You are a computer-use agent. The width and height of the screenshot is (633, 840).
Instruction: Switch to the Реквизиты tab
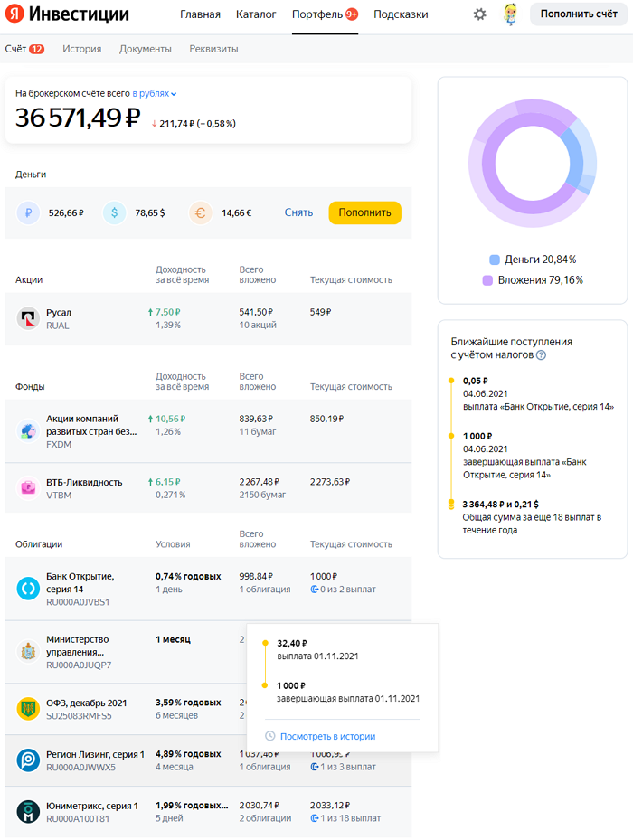213,49
